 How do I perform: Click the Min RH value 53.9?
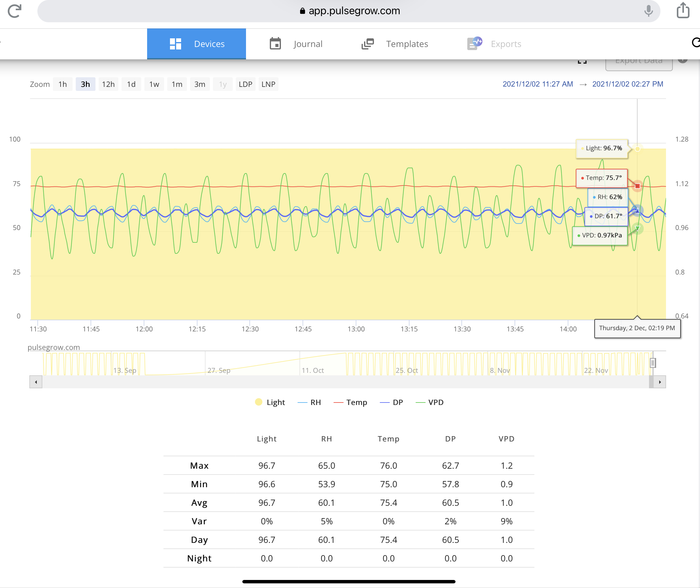[x=327, y=484]
